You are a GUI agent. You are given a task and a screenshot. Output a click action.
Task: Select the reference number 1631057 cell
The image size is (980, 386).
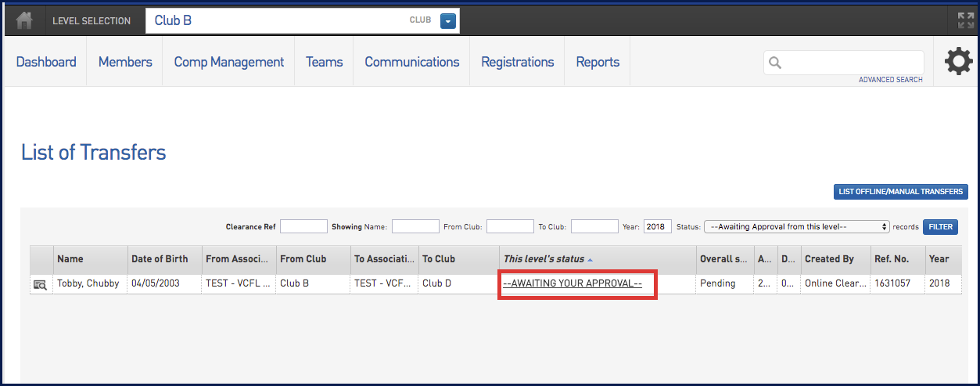click(898, 283)
